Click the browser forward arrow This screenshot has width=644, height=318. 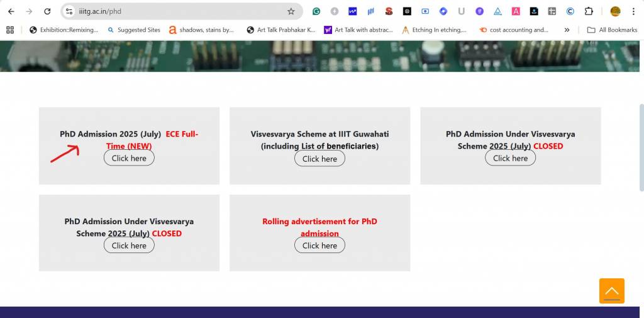(x=29, y=11)
